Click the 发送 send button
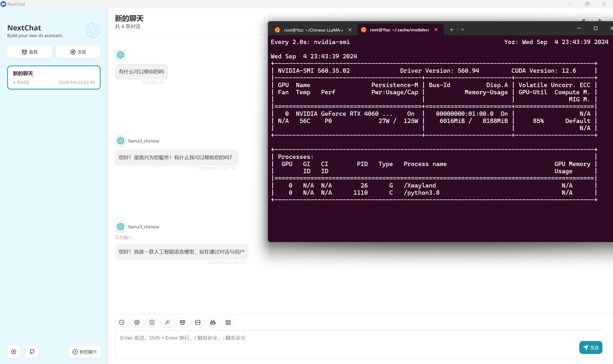 click(x=591, y=347)
